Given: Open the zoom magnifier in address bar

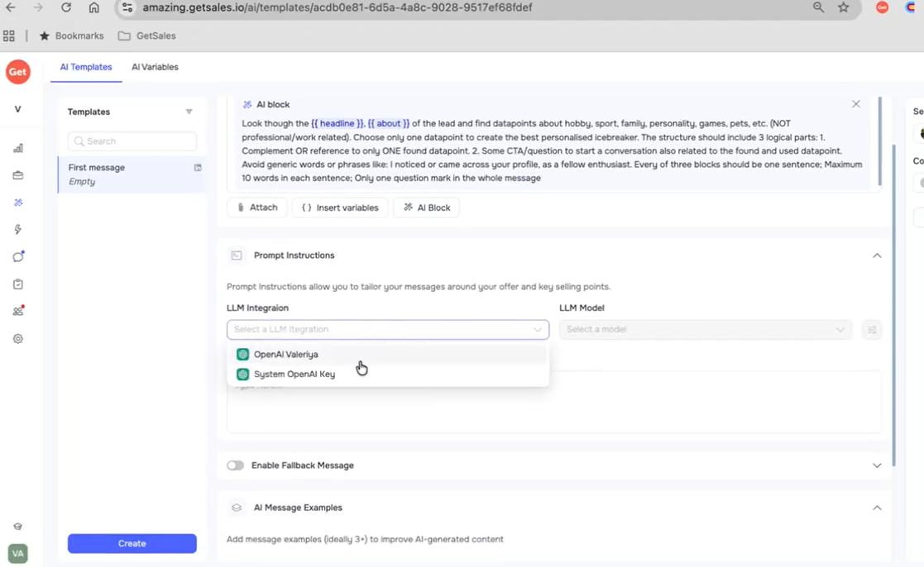Looking at the screenshot, I should click(818, 7).
